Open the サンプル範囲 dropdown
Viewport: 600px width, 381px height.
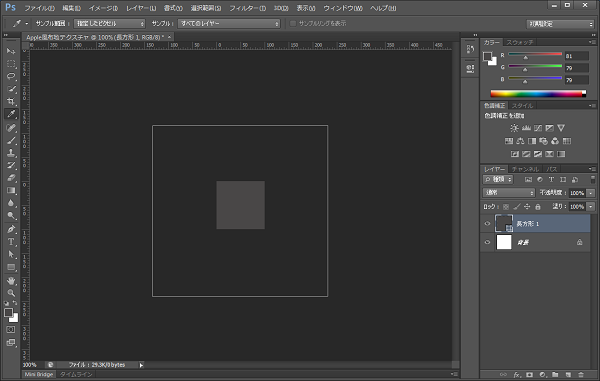click(109, 24)
